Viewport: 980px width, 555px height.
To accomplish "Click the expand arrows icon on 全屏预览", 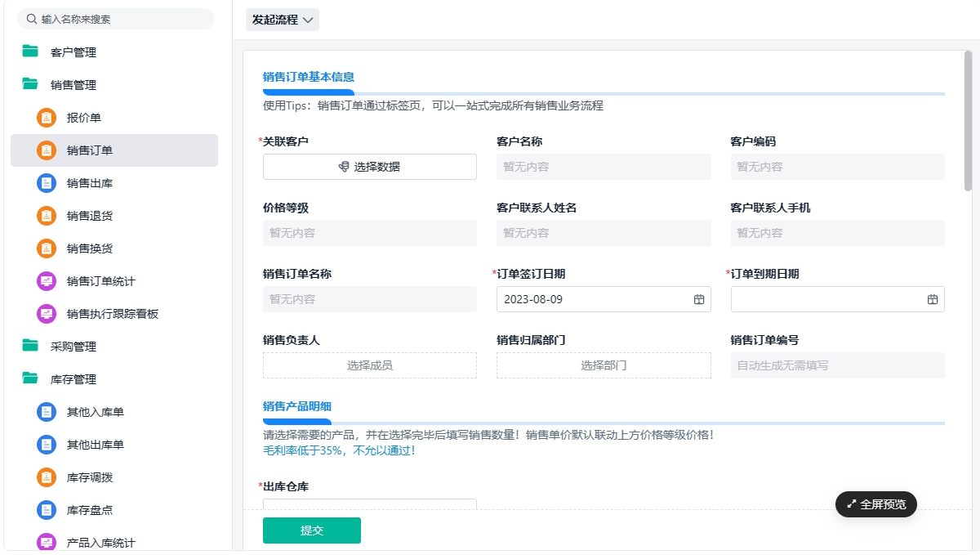I will click(852, 504).
